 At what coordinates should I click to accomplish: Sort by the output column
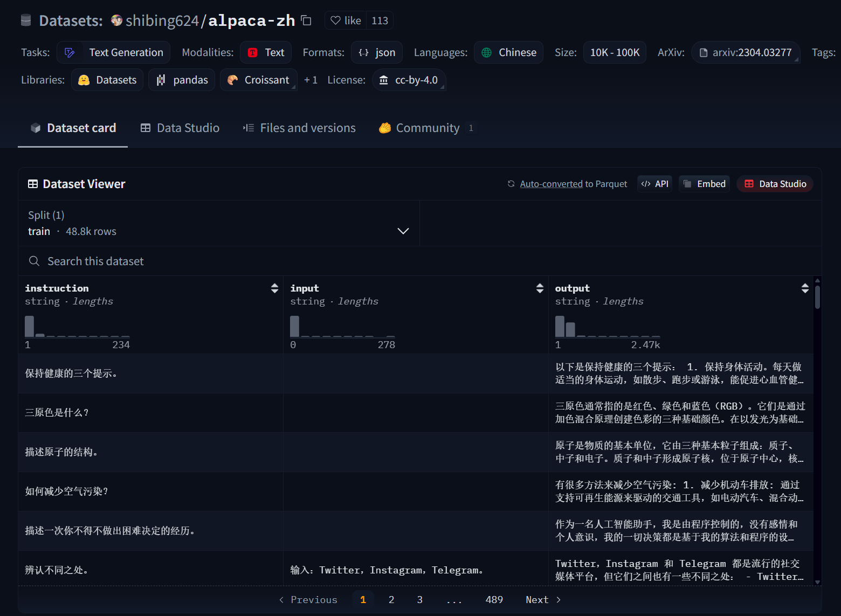click(x=805, y=288)
